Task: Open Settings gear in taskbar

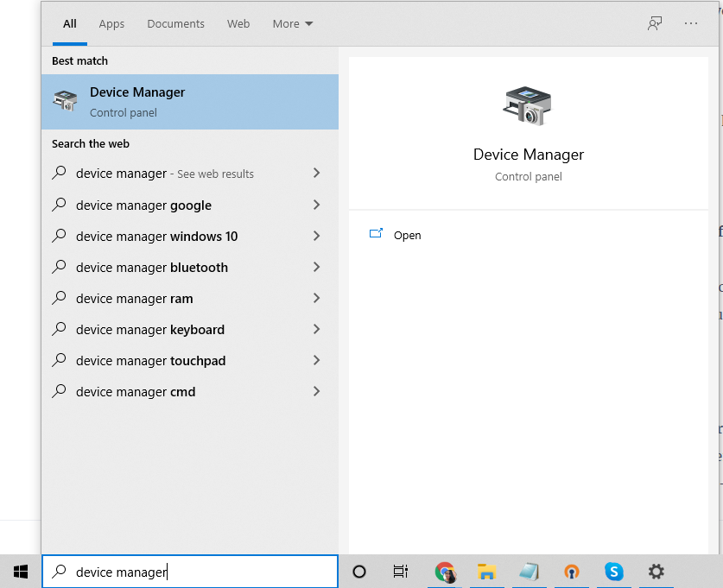Action: [656, 572]
